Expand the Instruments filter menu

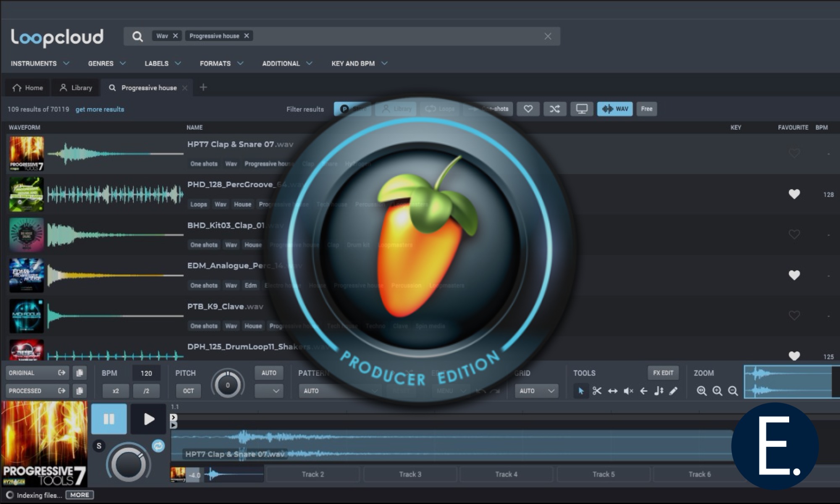40,63
